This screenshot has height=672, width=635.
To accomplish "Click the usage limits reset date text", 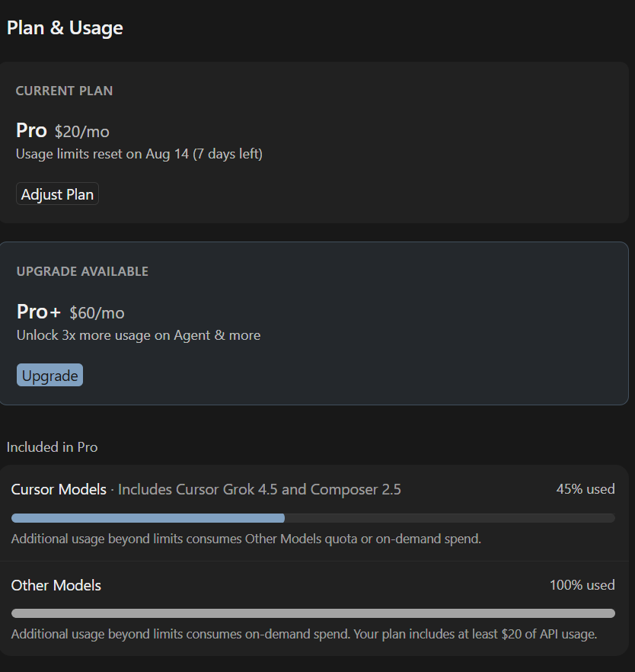I will pos(139,154).
